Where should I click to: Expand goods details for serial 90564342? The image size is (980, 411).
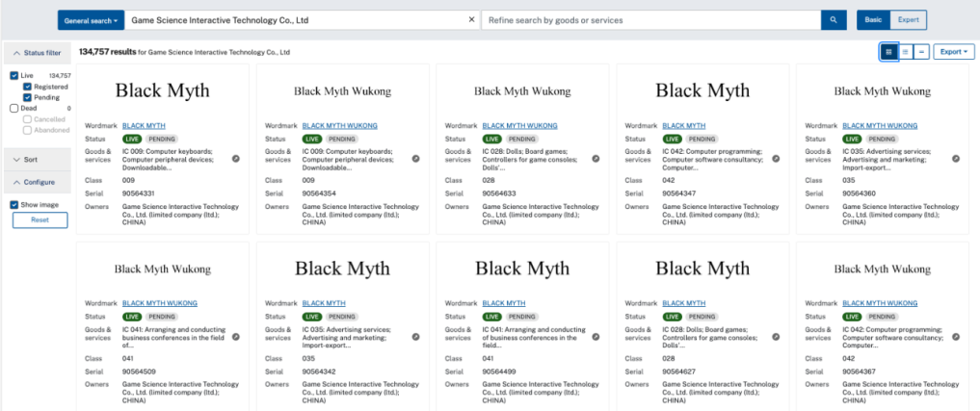[415, 337]
